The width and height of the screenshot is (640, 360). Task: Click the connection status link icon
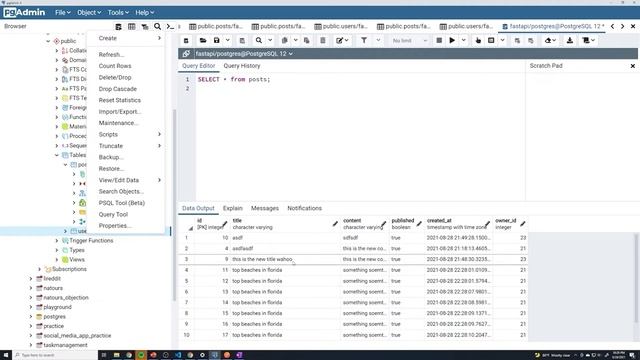point(186,53)
